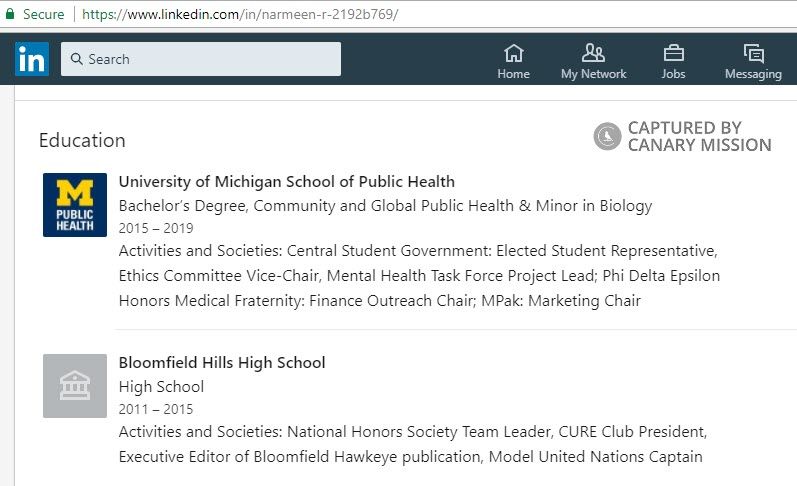
Task: Open University of Michigan School of Public Health link
Action: [286, 182]
